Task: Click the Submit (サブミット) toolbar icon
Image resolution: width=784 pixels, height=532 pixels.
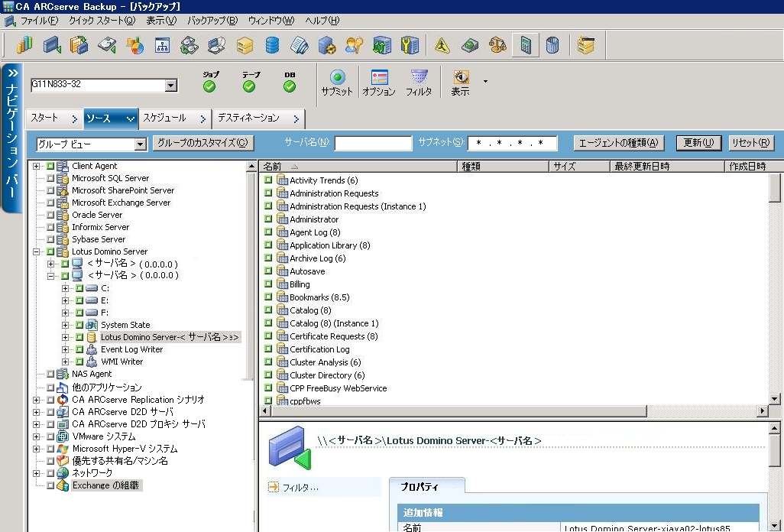Action: click(x=337, y=78)
